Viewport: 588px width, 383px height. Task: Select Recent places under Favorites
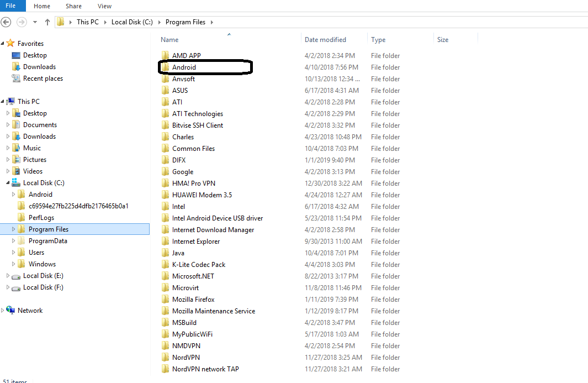(x=42, y=78)
